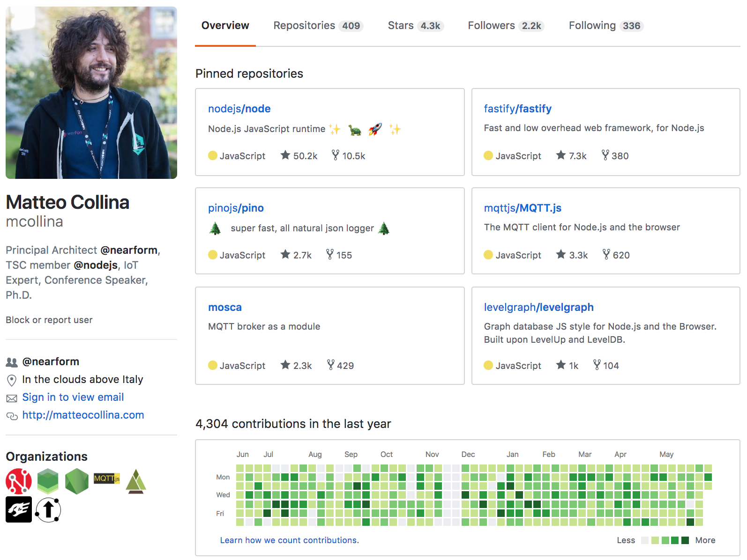Click Block or report user
The width and height of the screenshot is (747, 560).
pos(49,320)
